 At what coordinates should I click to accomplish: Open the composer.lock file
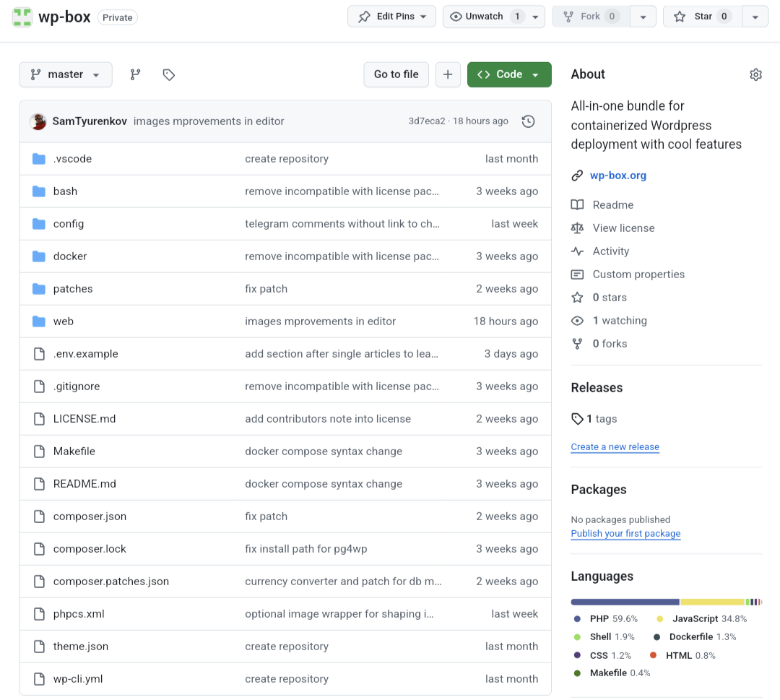point(90,549)
